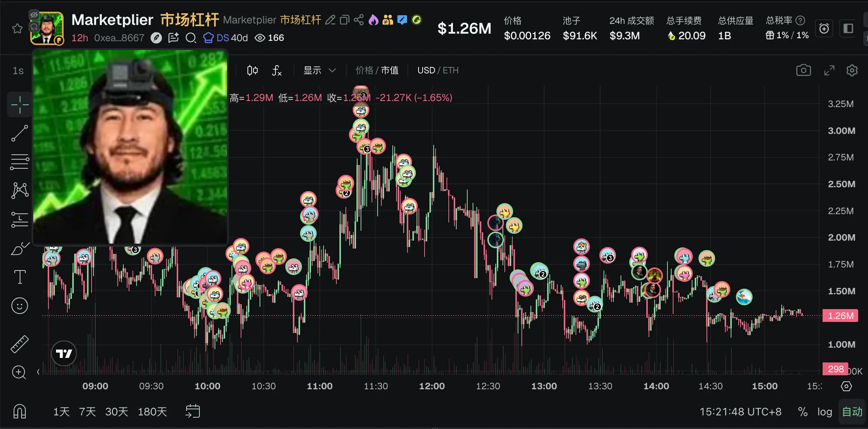868x429 pixels.
Task: Select the crosshair cursor tool
Action: click(20, 104)
